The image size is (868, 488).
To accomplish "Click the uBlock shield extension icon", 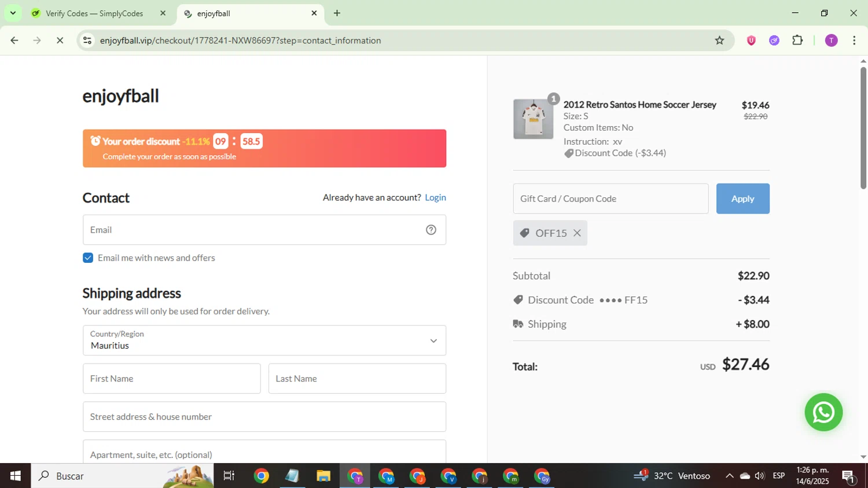I will click(x=751, y=41).
